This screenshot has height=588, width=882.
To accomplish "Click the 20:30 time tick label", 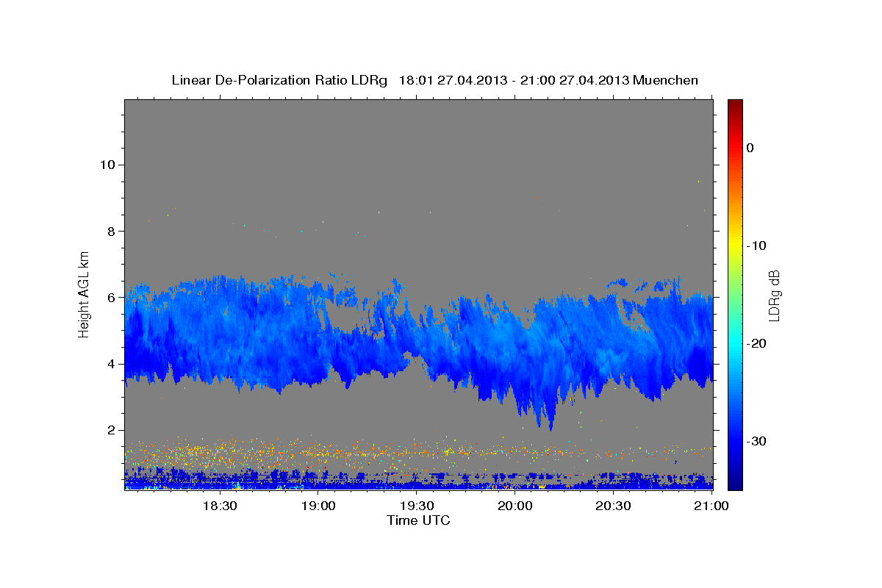I will point(614,506).
